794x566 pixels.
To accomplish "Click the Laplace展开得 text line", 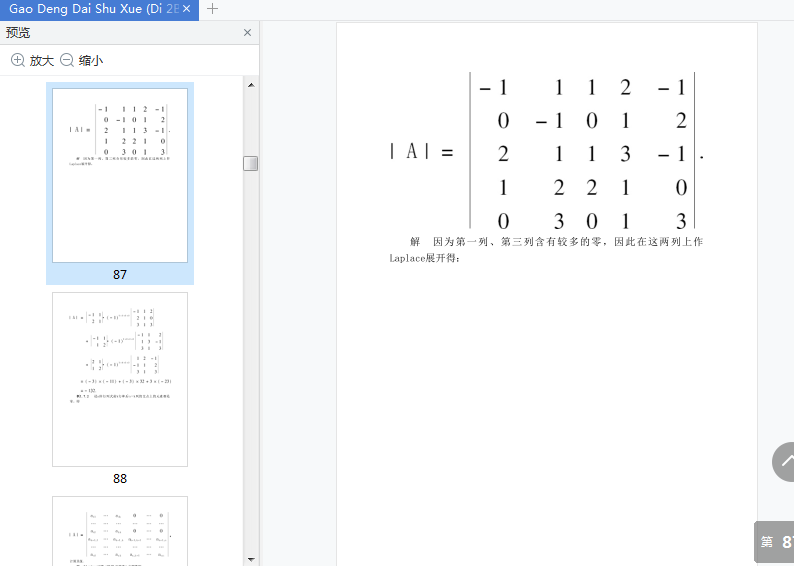I will pyautogui.click(x=424, y=258).
